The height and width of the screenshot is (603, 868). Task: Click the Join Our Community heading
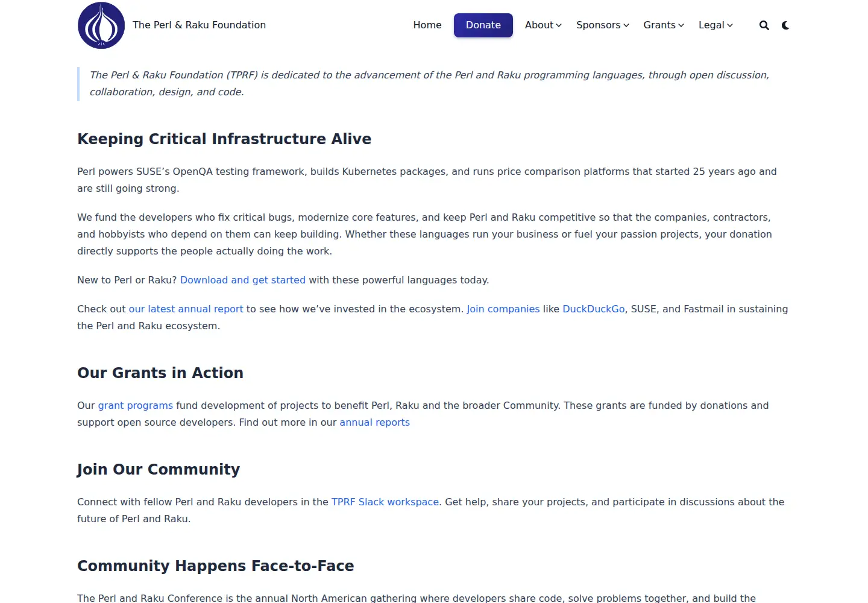[x=159, y=469]
